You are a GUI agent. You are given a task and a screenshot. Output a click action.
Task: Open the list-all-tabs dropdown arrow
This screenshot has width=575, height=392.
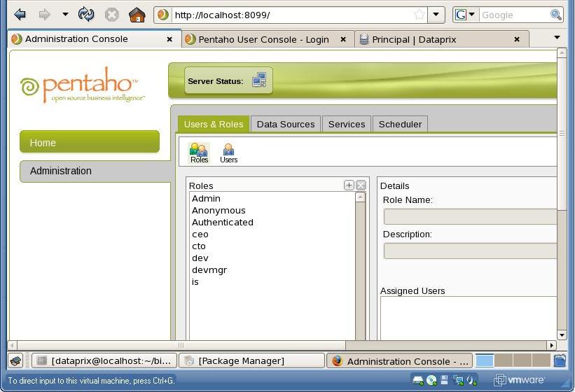tap(557, 37)
